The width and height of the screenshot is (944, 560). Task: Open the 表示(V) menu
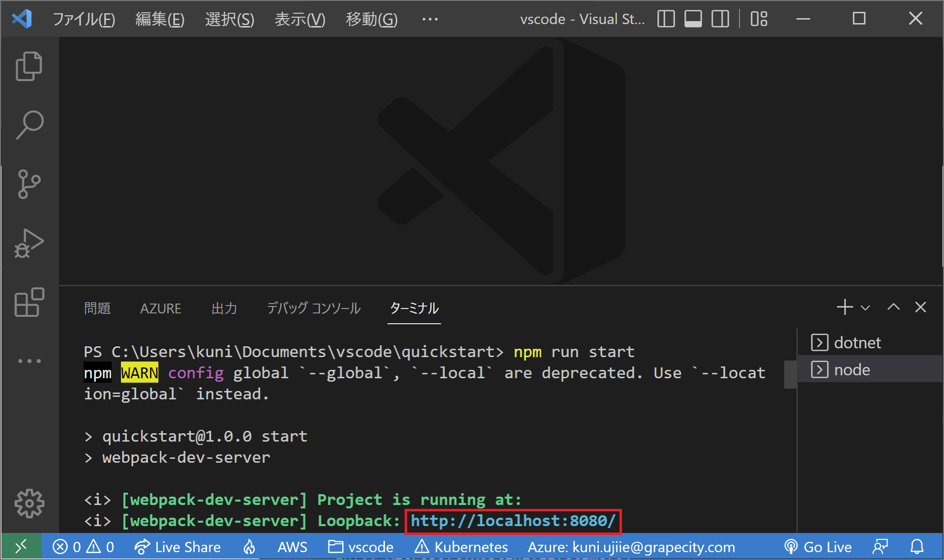point(300,19)
